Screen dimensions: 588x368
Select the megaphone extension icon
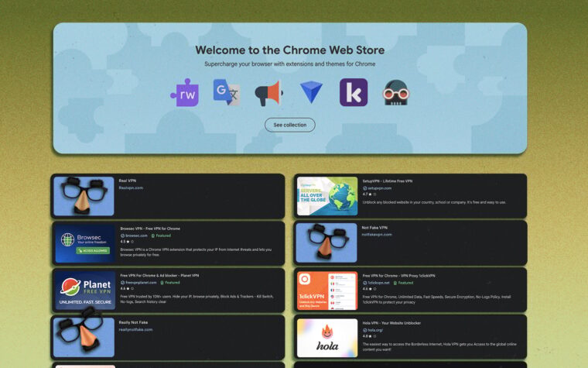click(x=268, y=93)
